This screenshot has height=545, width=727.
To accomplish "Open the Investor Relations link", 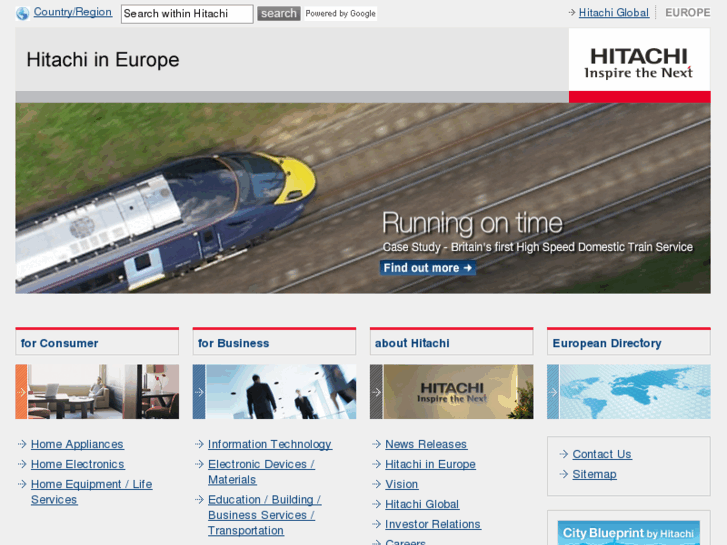I will [433, 524].
